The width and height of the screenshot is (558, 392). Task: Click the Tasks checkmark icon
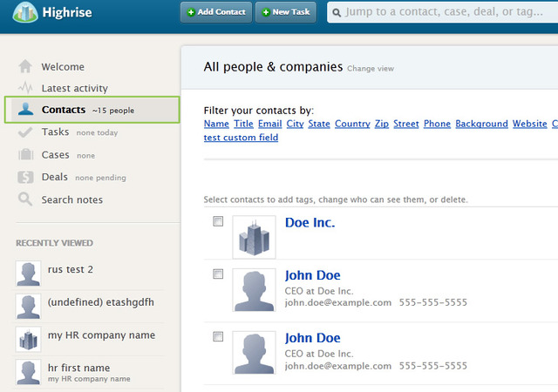(25, 132)
